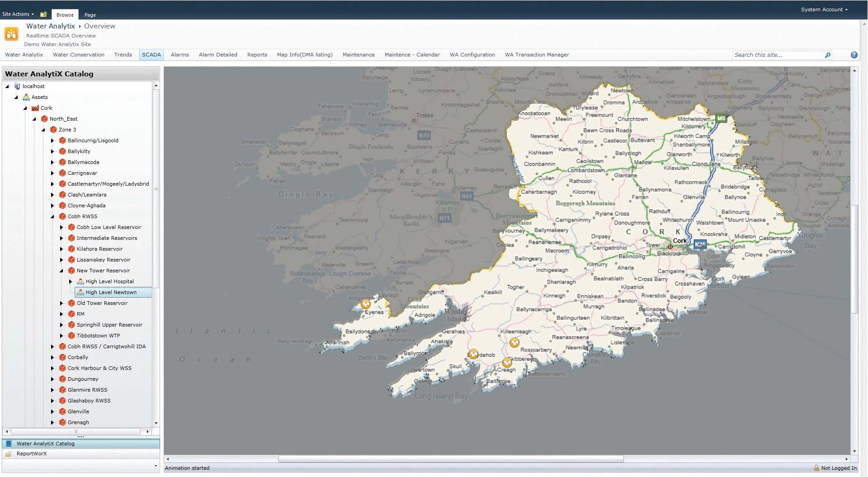Click the search magnifier icon
The image size is (868, 477).
click(x=827, y=55)
